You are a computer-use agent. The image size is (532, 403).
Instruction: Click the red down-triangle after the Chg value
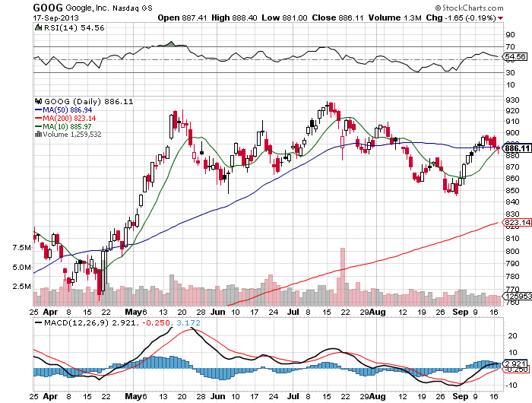(x=500, y=18)
